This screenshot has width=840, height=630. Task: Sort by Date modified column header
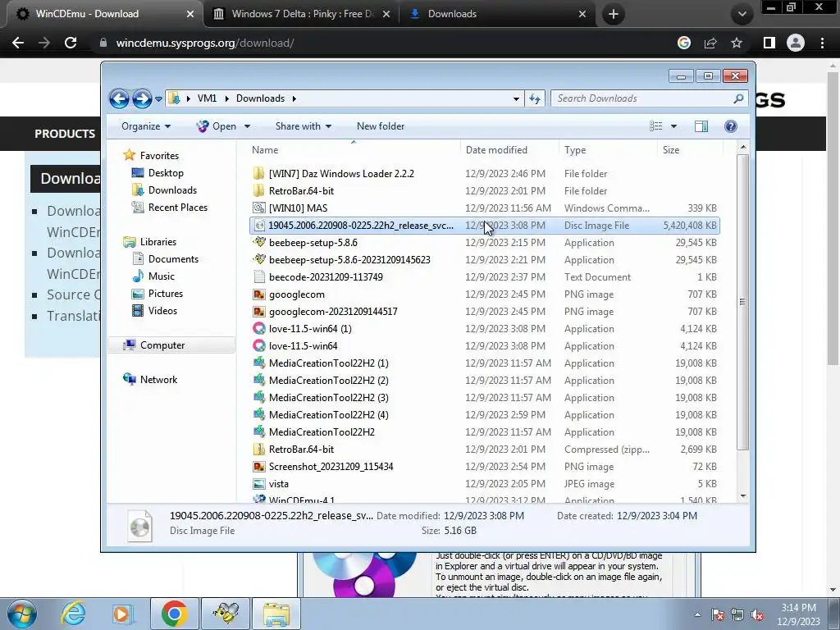click(x=509, y=150)
